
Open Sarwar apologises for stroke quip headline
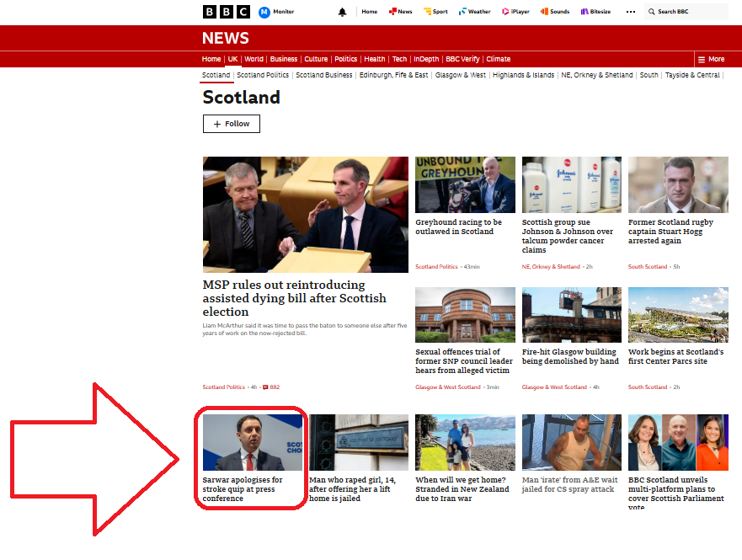[x=243, y=489]
